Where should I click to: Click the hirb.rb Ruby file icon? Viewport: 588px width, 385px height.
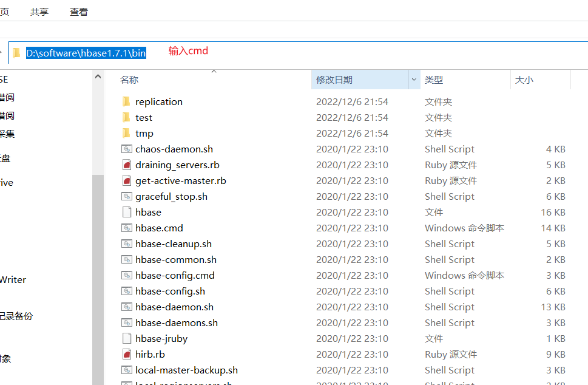pyautogui.click(x=127, y=354)
